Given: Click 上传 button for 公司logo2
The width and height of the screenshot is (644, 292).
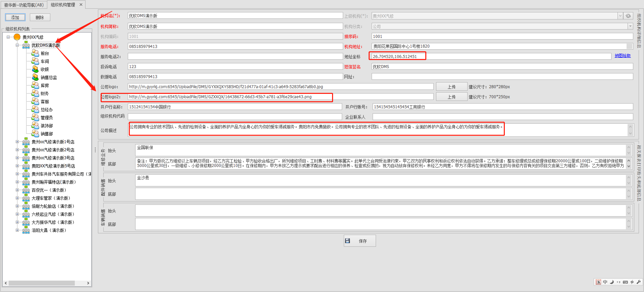Looking at the screenshot, I should 451,97.
